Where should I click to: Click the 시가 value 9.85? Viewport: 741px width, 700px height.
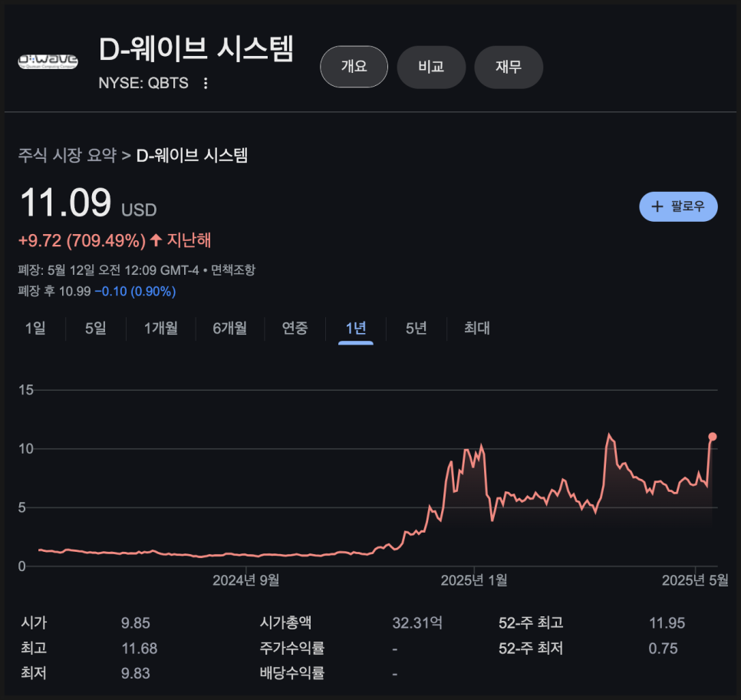click(135, 623)
